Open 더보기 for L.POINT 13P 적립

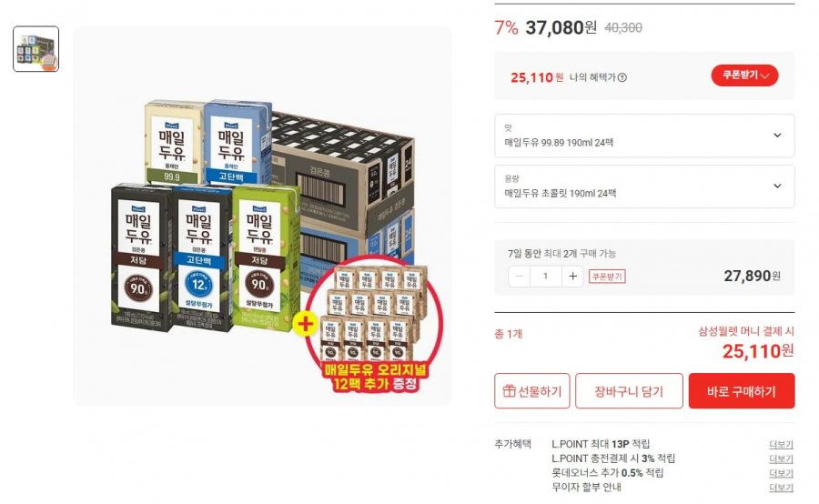[x=781, y=445]
